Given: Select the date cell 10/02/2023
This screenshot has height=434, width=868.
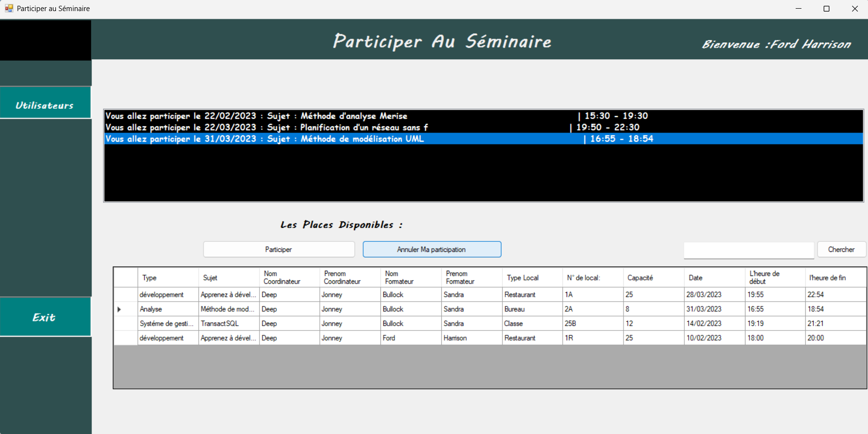Looking at the screenshot, I should click(715, 338).
